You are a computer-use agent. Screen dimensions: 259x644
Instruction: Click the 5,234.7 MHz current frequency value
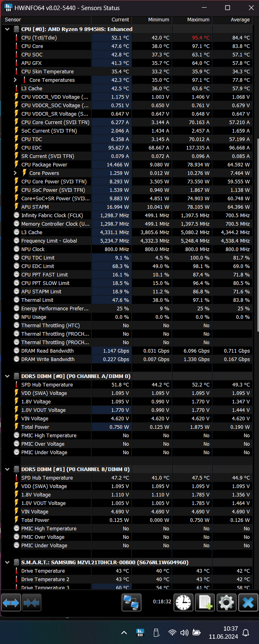click(x=114, y=241)
